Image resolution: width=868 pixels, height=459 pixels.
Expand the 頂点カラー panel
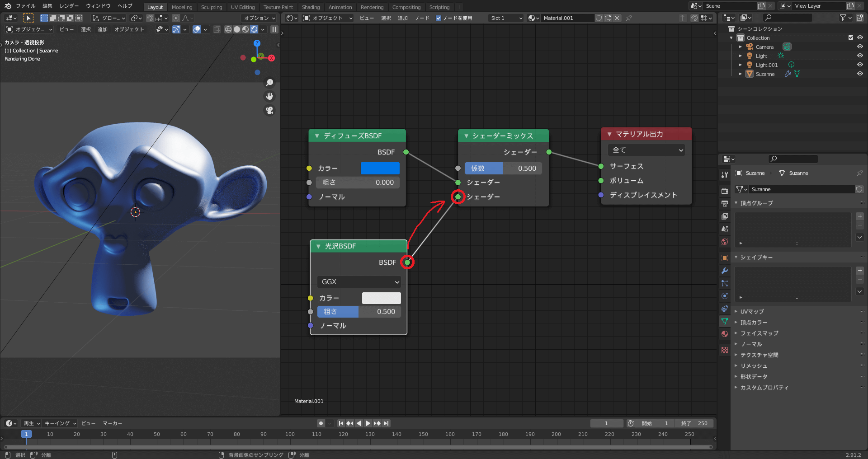click(736, 322)
